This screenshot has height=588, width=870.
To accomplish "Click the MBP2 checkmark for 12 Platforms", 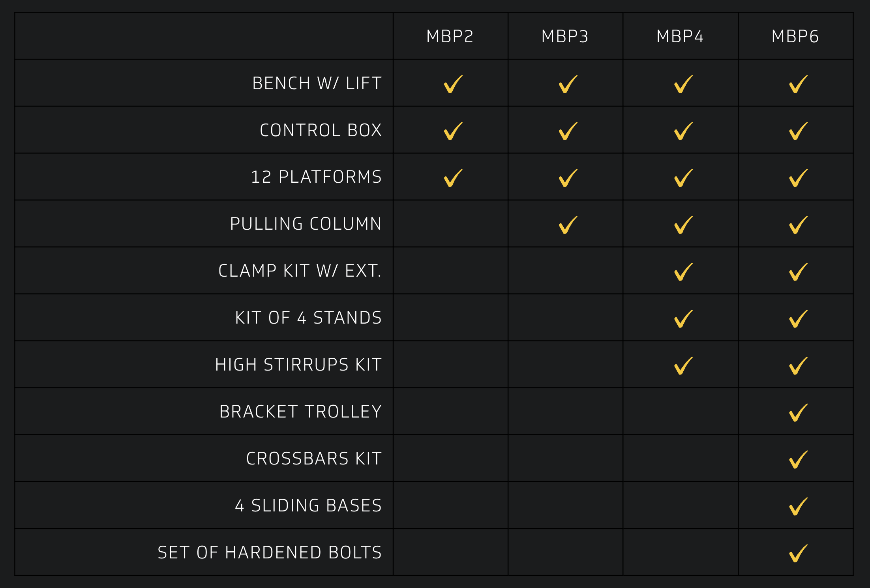I will [453, 178].
